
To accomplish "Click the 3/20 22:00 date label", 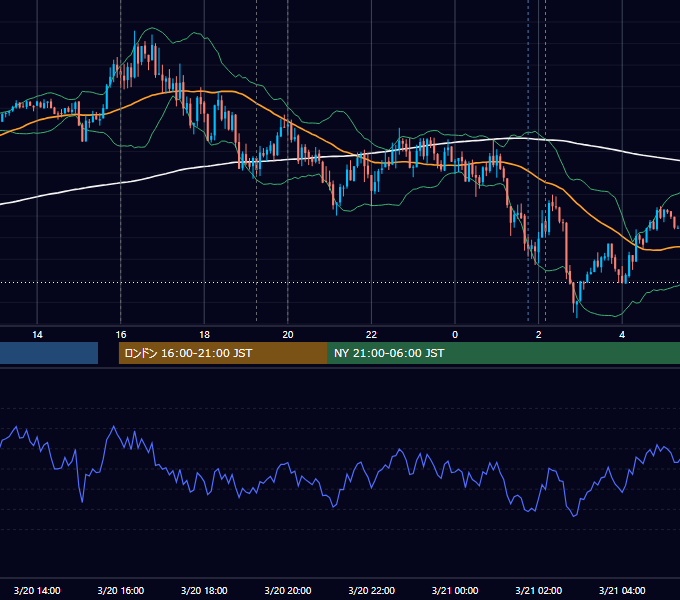I will tap(372, 590).
